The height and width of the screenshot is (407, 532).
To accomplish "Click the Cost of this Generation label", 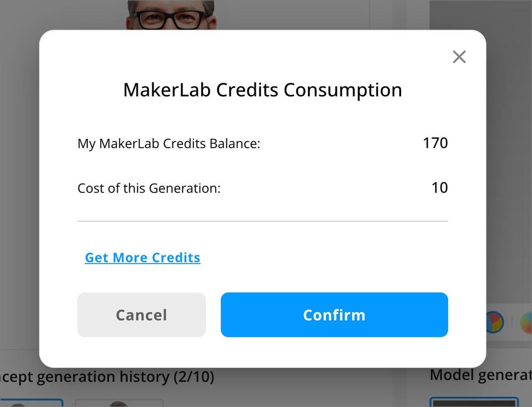I will (149, 189).
